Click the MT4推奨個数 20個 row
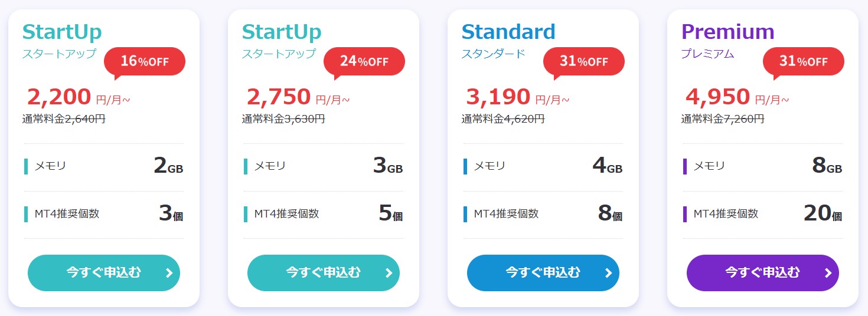Screen dimensions: 868x316 [762, 213]
